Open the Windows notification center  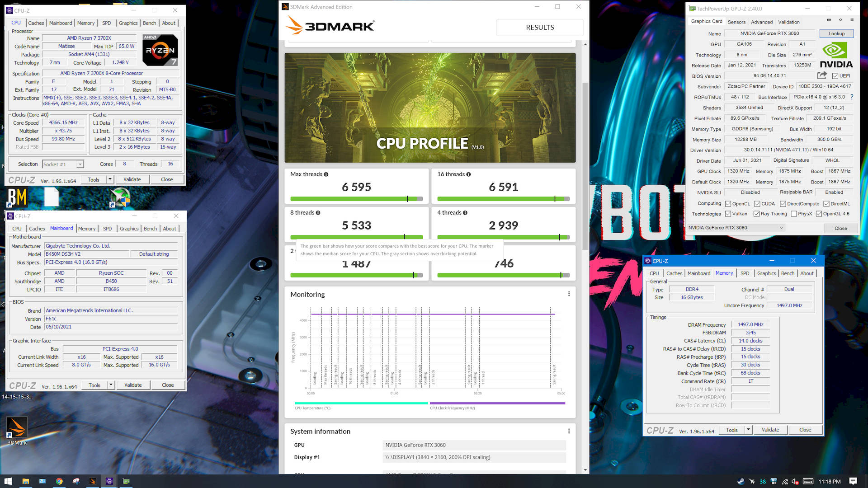853,481
